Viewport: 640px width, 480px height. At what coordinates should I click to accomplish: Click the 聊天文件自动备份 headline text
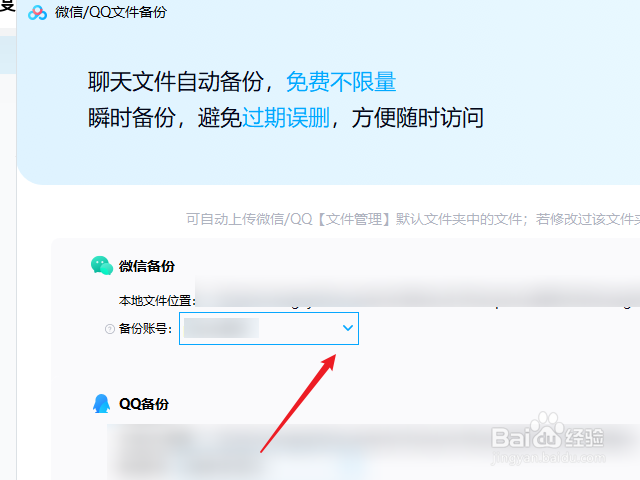tap(176, 82)
